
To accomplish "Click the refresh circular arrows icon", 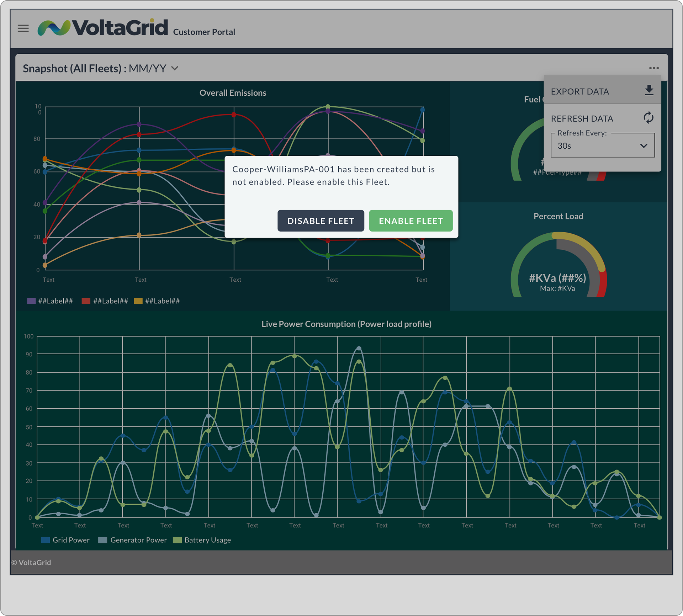I will pyautogui.click(x=648, y=118).
